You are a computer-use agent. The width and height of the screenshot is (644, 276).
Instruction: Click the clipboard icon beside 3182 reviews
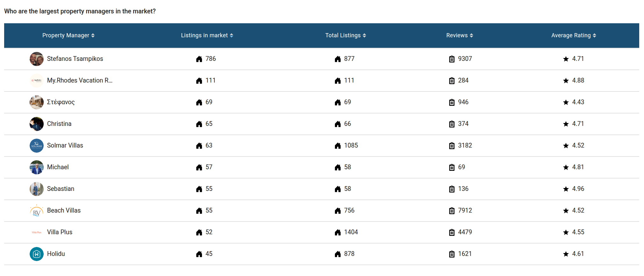click(452, 146)
